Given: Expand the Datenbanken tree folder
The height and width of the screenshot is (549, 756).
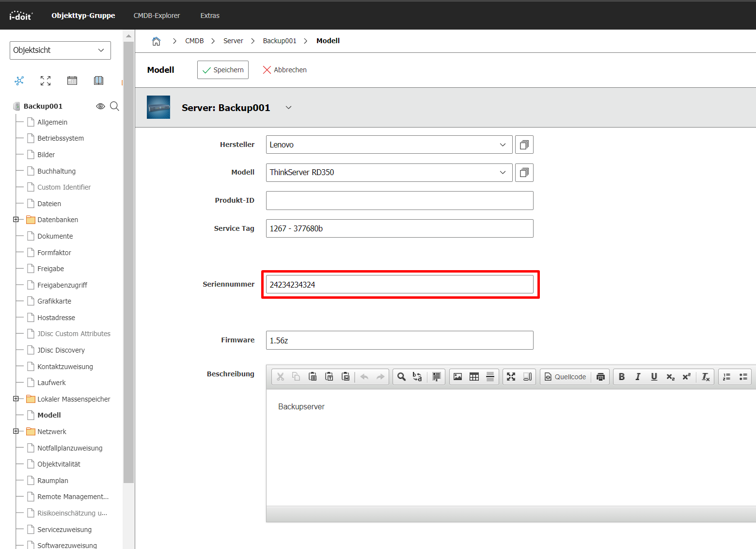Looking at the screenshot, I should 16,220.
